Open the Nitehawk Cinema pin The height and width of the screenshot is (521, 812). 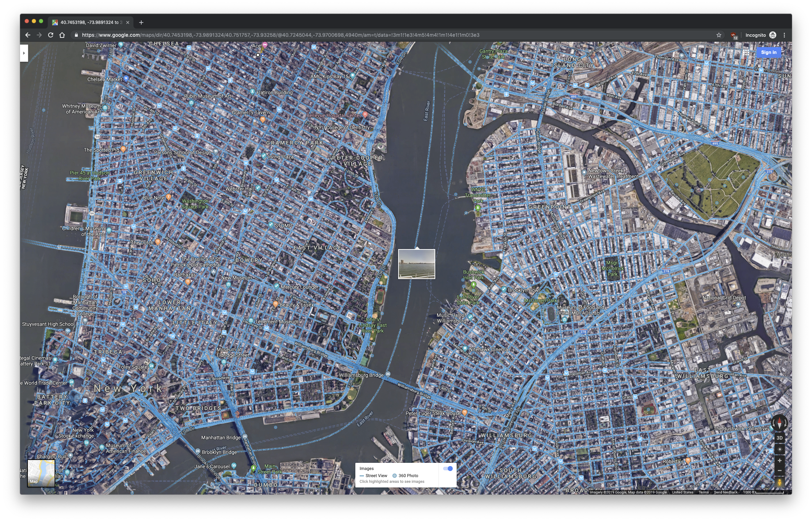click(x=465, y=349)
